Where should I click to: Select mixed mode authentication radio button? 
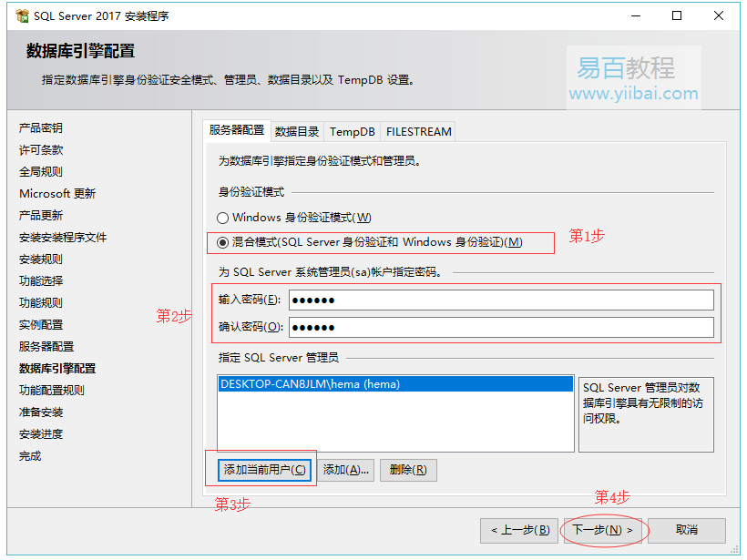tap(222, 243)
